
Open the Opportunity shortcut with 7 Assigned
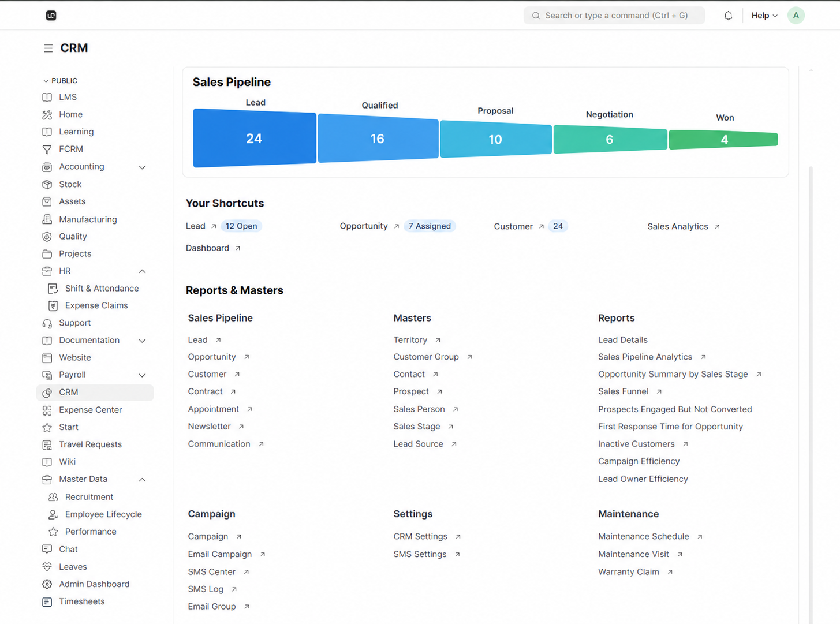[369, 226]
